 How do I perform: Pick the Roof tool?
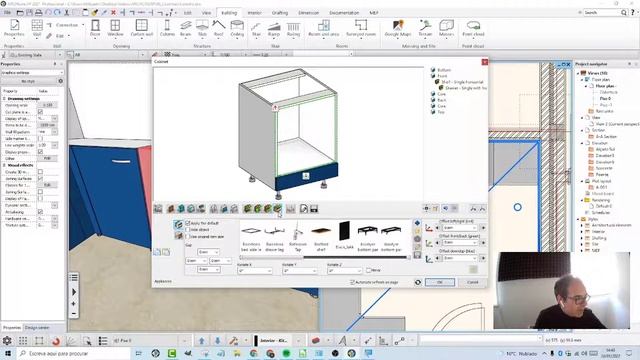click(219, 28)
